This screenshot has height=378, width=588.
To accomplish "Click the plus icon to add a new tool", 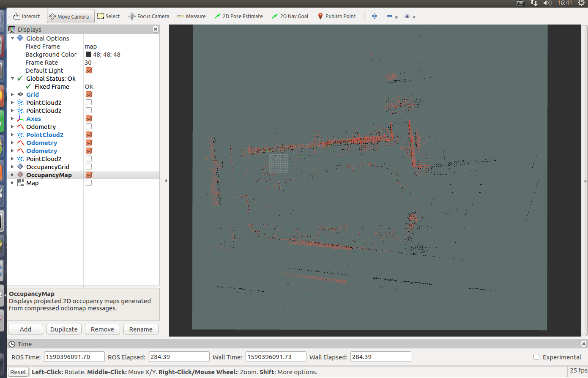I will (x=375, y=16).
